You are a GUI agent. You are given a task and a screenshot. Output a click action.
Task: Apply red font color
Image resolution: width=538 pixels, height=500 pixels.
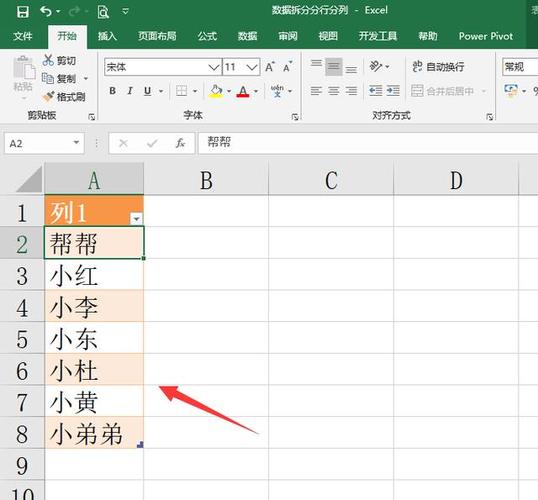point(243,91)
